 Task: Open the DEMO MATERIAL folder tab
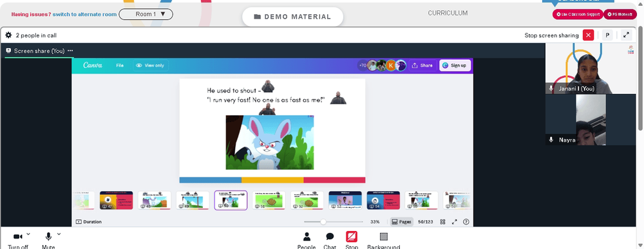[292, 17]
